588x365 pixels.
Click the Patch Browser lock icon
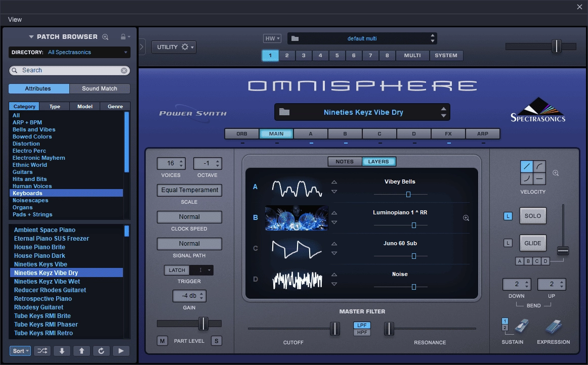[123, 37]
